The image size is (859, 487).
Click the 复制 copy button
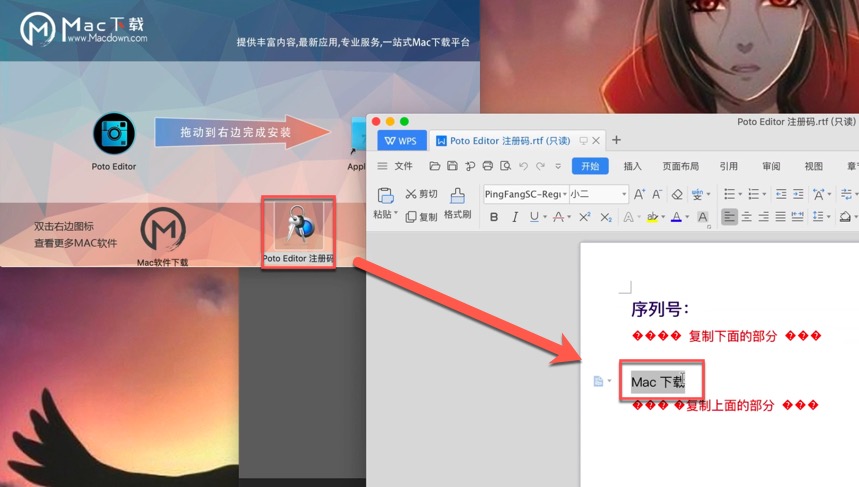[x=421, y=217]
